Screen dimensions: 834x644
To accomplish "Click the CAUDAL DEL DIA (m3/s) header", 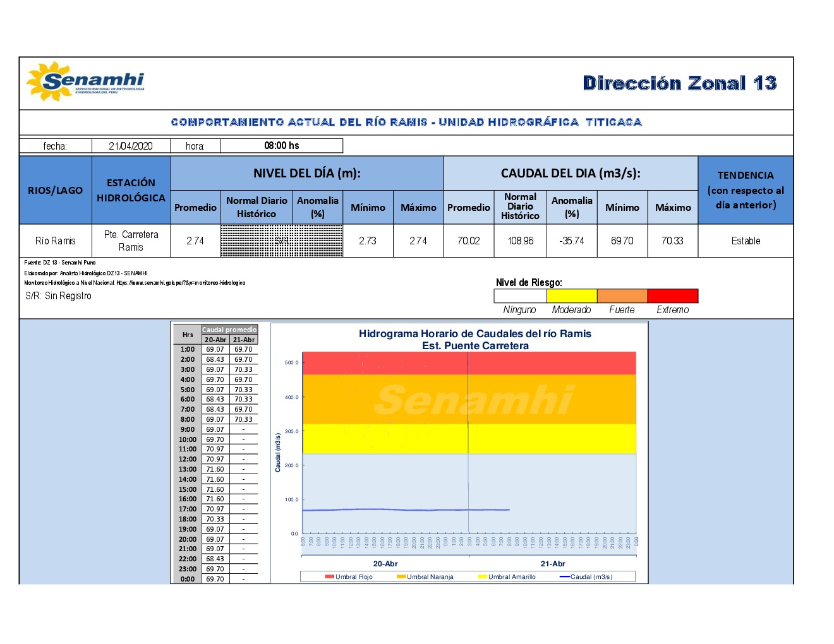I will coord(570,174).
